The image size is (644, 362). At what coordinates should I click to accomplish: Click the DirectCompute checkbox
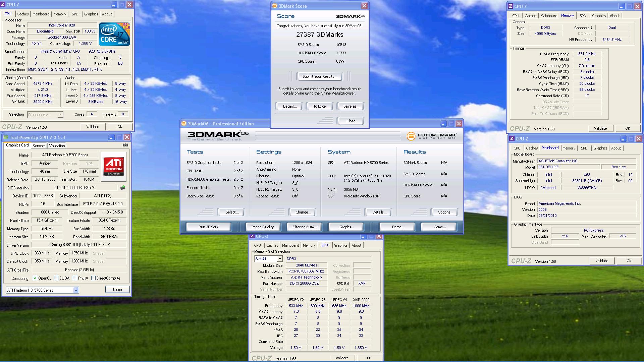[x=94, y=278]
